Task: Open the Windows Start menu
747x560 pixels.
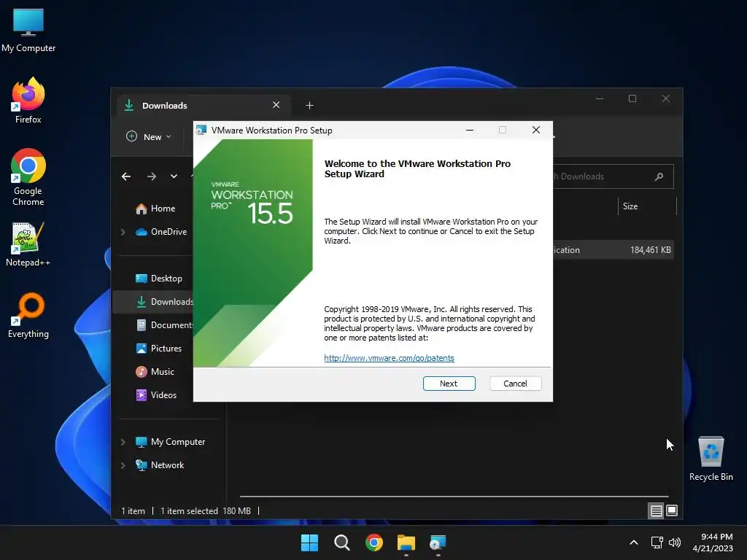Action: (x=309, y=542)
